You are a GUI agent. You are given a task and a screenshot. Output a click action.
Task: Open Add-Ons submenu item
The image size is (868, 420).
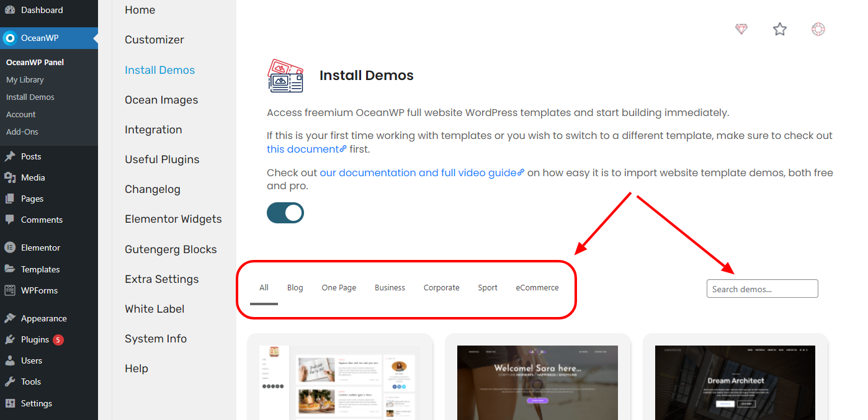click(22, 132)
